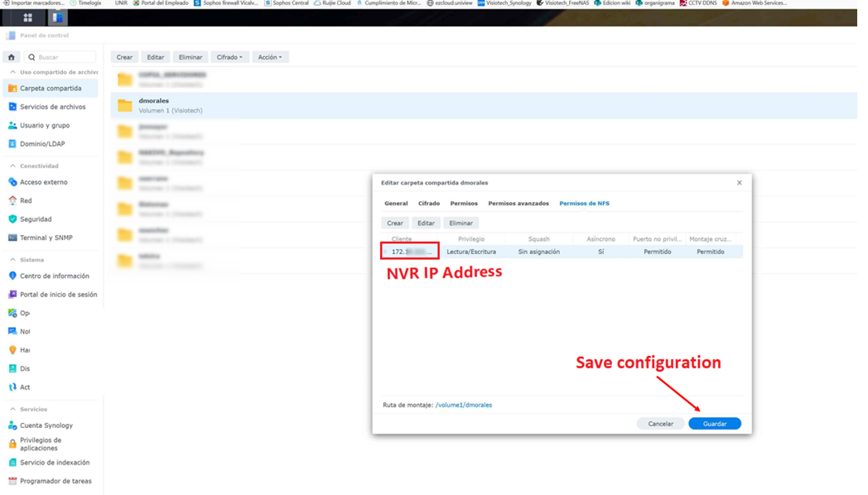Viewport: 868px width, 495px height.
Task: Open Programador de tareas
Action: (55, 481)
